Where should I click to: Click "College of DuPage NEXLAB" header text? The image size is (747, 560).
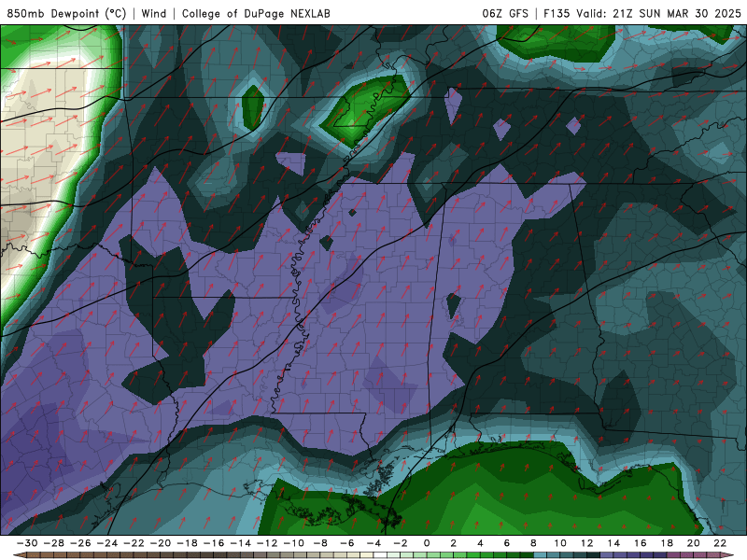(x=256, y=14)
